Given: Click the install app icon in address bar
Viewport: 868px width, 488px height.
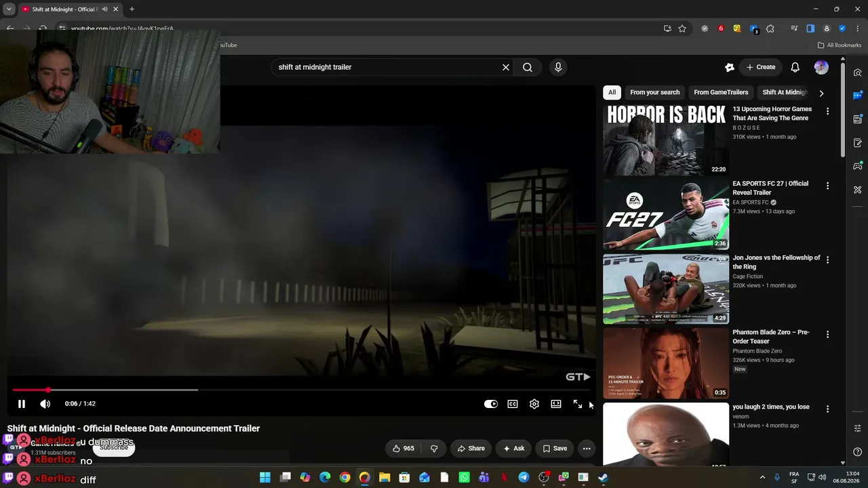Looking at the screenshot, I should click(x=667, y=28).
